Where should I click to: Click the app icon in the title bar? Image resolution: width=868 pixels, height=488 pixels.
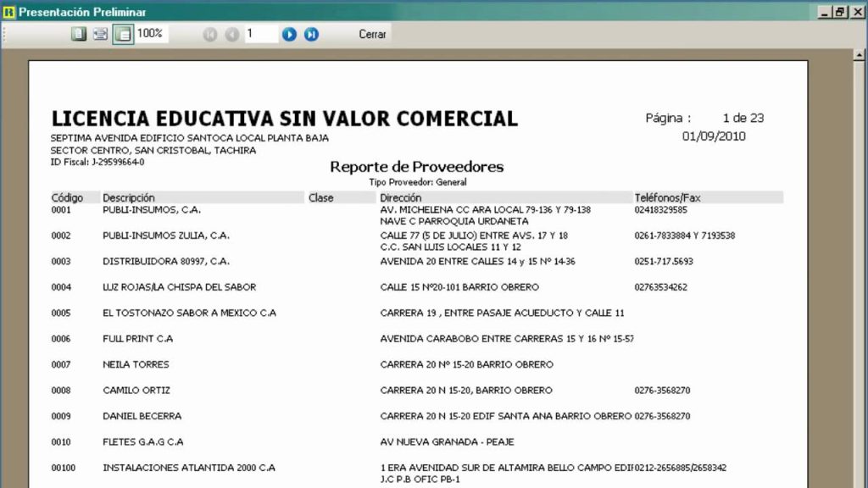pos(9,12)
